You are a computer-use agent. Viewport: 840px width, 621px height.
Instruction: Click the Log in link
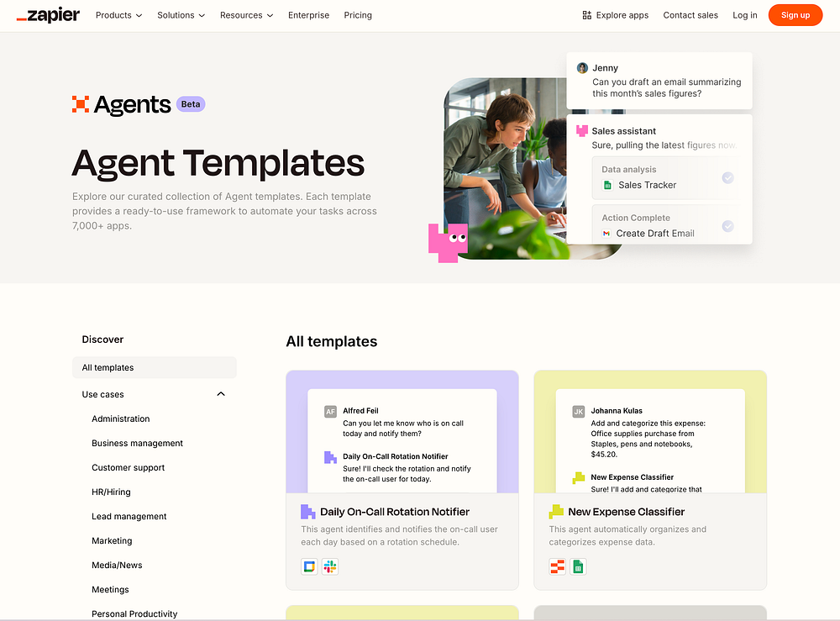pyautogui.click(x=744, y=15)
